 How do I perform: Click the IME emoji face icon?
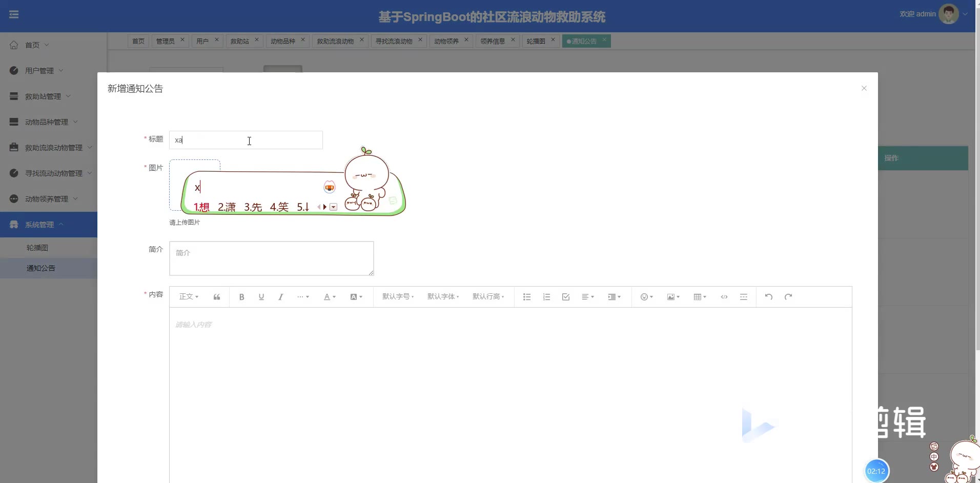330,187
